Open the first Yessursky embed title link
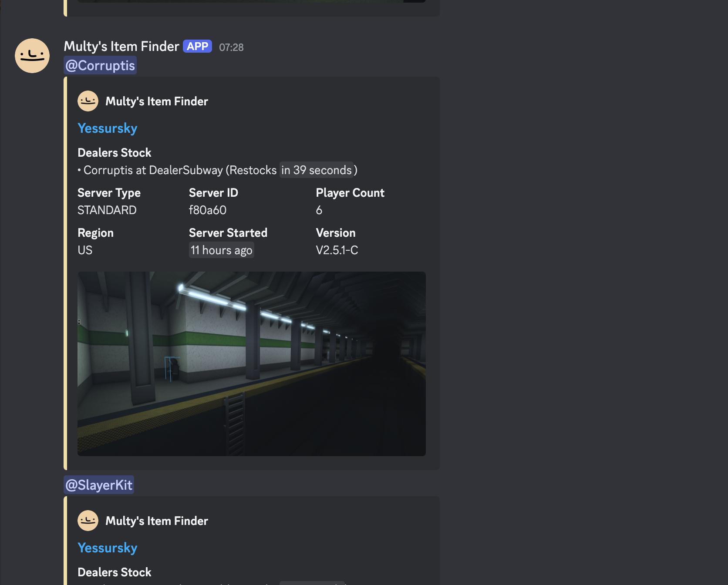 point(108,128)
